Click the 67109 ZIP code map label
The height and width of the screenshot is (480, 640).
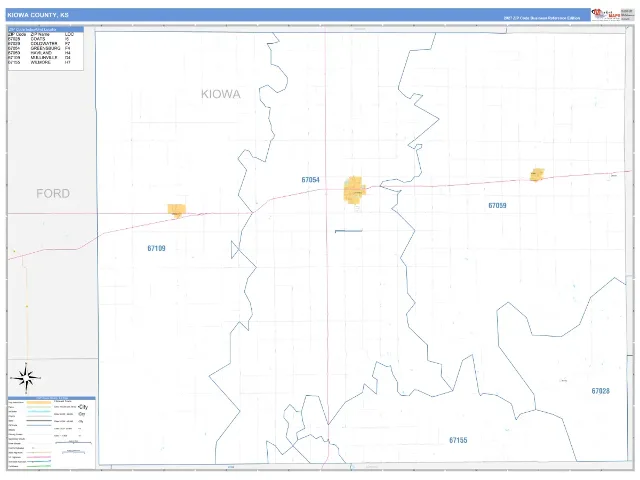[156, 248]
